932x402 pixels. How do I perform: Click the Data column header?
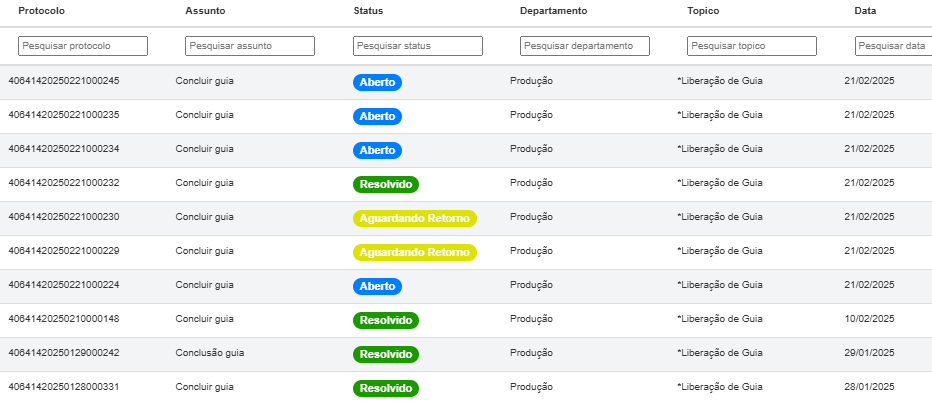[864, 11]
